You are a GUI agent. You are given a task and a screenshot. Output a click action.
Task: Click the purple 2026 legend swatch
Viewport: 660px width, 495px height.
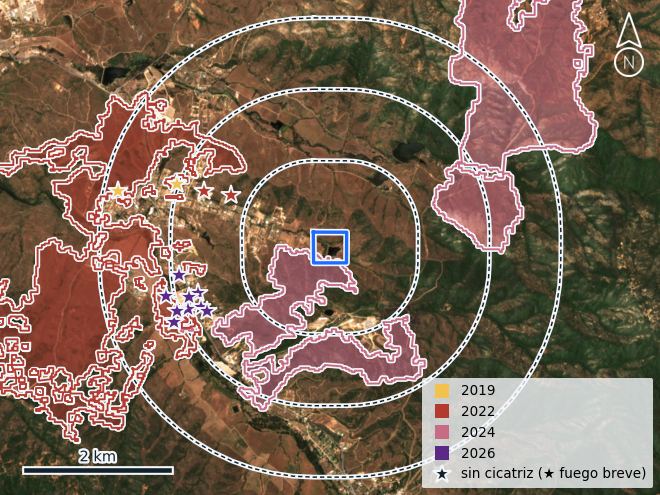pos(442,453)
